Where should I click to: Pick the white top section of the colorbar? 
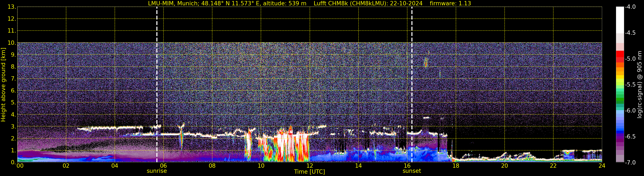620,20
